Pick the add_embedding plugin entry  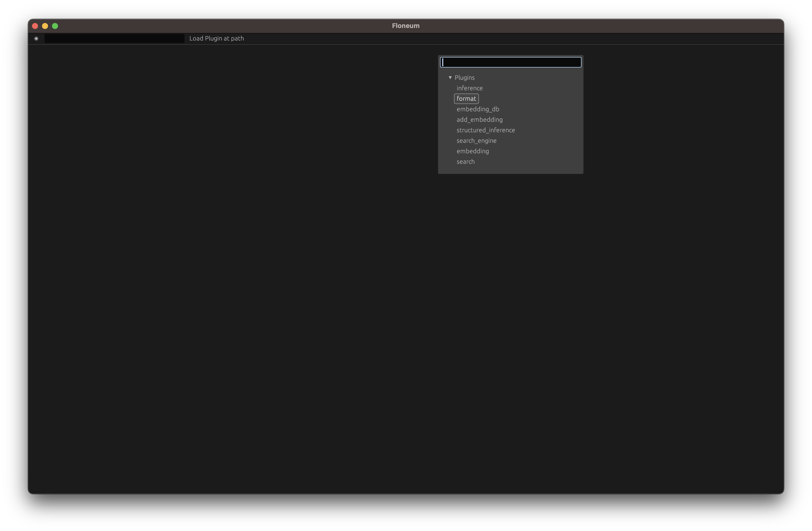coord(479,120)
